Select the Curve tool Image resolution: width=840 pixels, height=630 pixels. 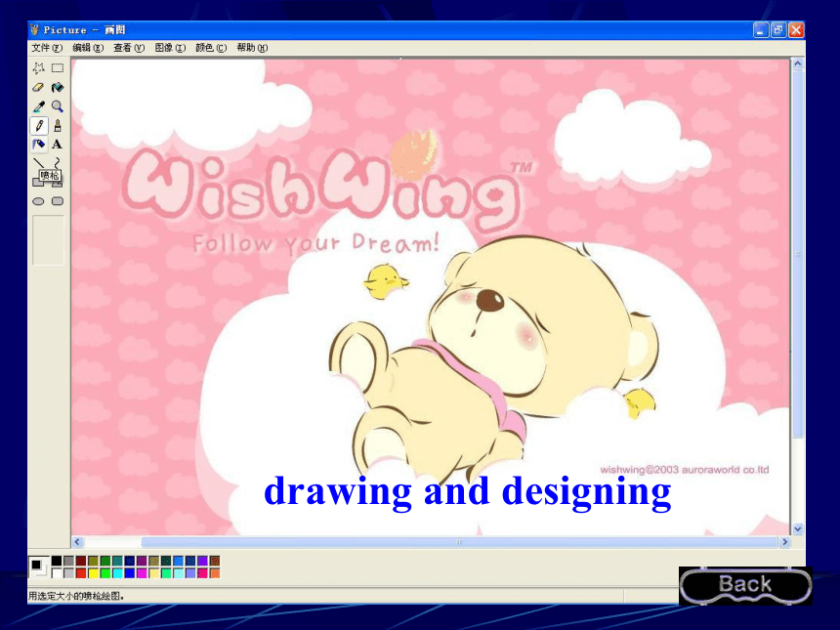[58, 162]
